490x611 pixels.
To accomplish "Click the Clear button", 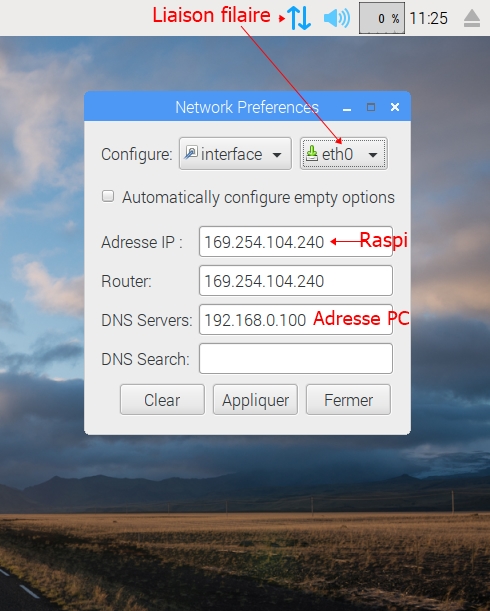I will (x=162, y=400).
